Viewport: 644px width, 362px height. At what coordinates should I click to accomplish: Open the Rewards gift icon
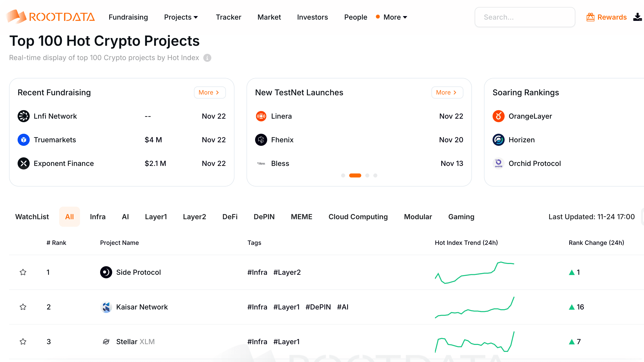point(590,17)
